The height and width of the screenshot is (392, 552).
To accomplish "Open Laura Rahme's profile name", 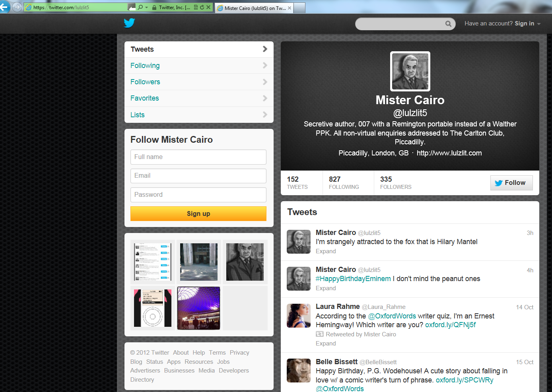I will click(x=338, y=307).
